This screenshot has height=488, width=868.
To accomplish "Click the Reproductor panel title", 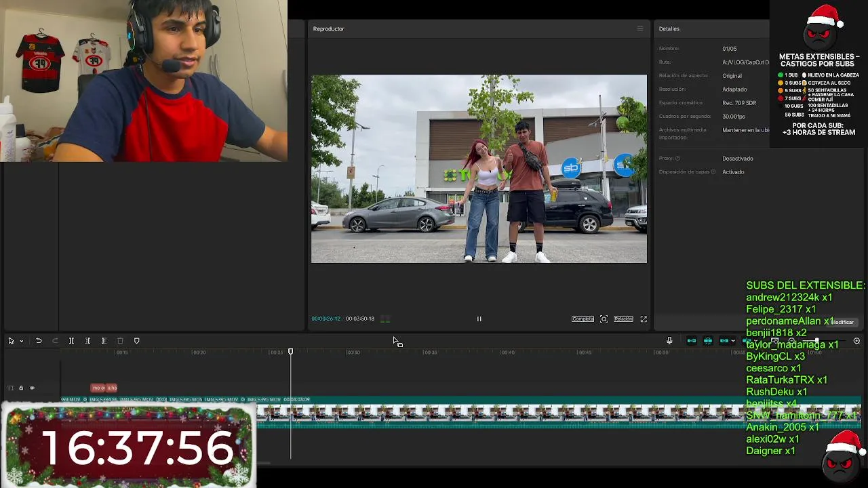I will click(x=328, y=28).
